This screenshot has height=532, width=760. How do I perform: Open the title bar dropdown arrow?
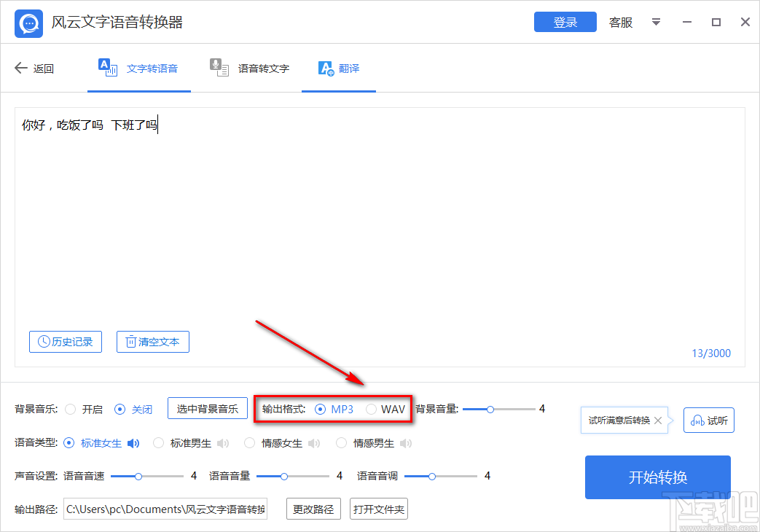tap(656, 23)
